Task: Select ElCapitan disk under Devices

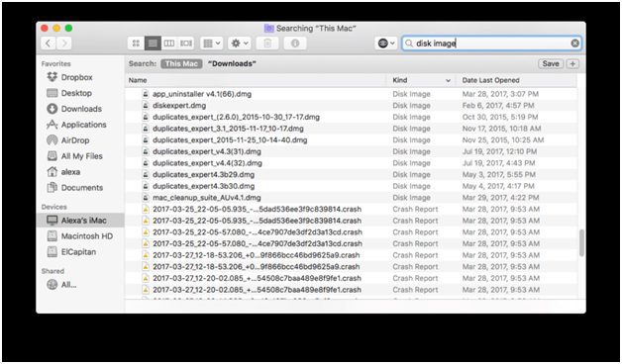Action: click(71, 252)
